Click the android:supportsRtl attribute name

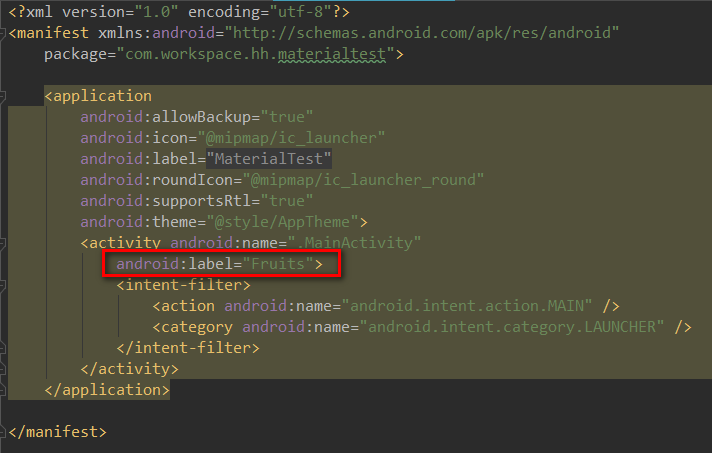pos(166,201)
